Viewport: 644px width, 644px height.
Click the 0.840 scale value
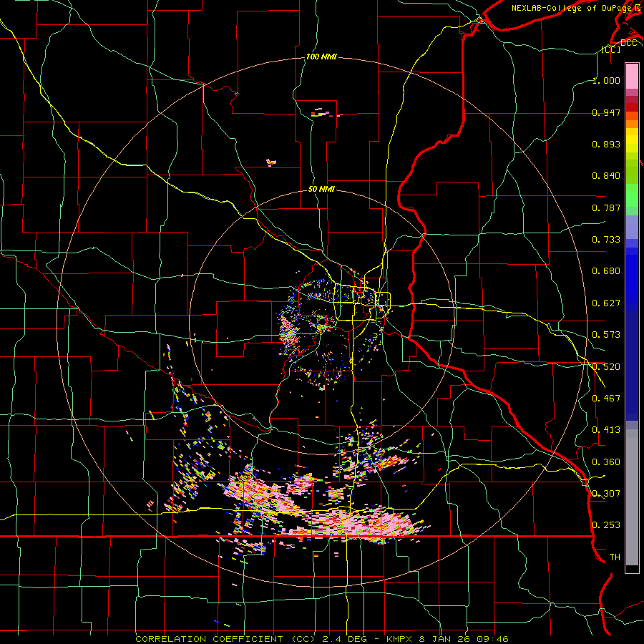click(x=606, y=176)
